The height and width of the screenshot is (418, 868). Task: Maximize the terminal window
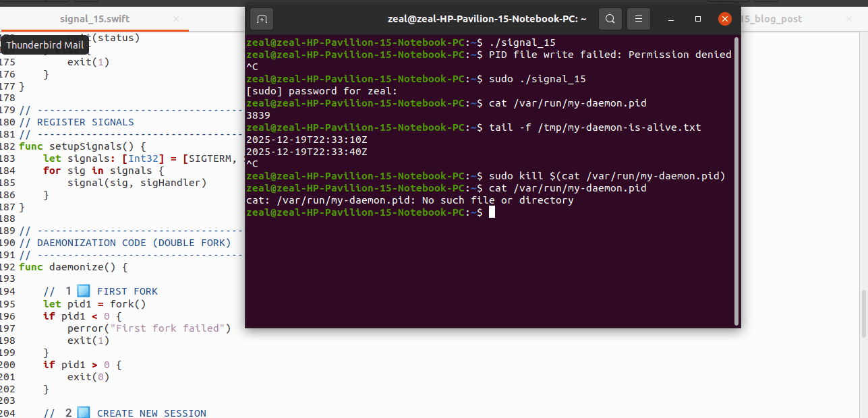pyautogui.click(x=698, y=19)
